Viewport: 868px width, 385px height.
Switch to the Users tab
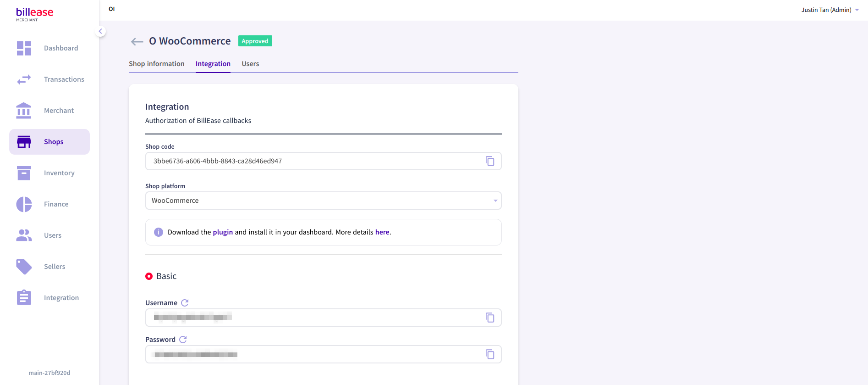tap(250, 64)
